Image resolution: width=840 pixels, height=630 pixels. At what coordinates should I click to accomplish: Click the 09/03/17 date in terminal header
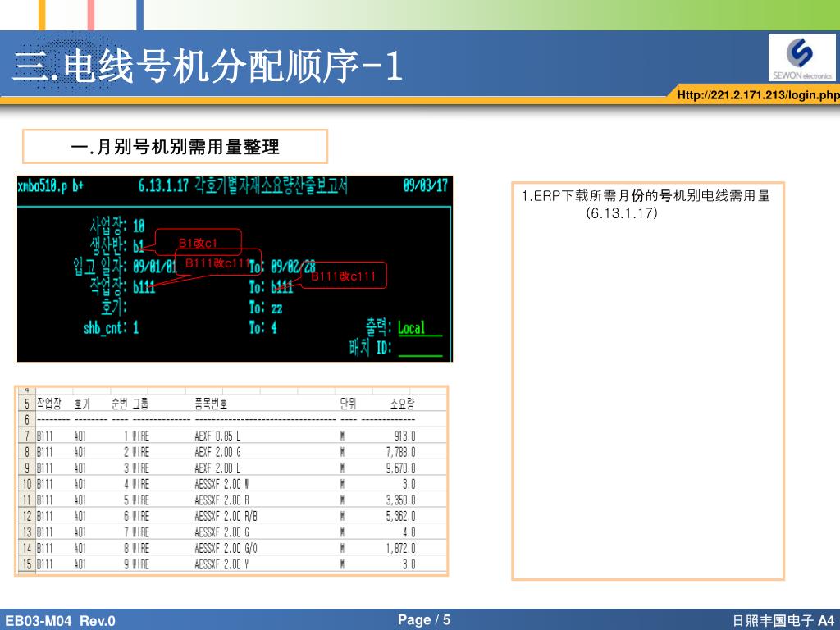[426, 185]
